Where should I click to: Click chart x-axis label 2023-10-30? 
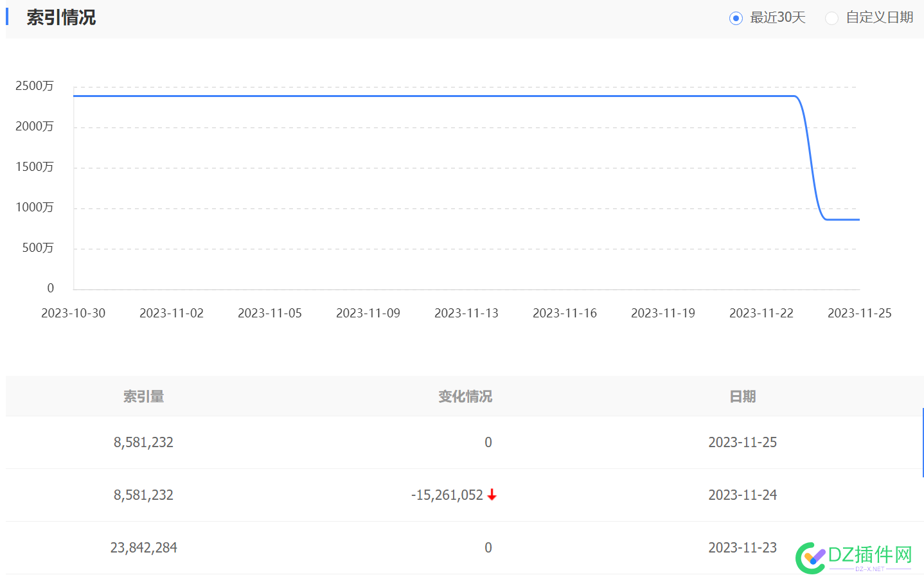click(73, 313)
